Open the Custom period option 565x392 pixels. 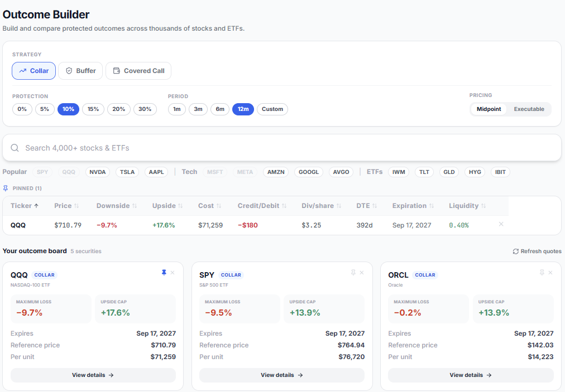[x=272, y=109]
